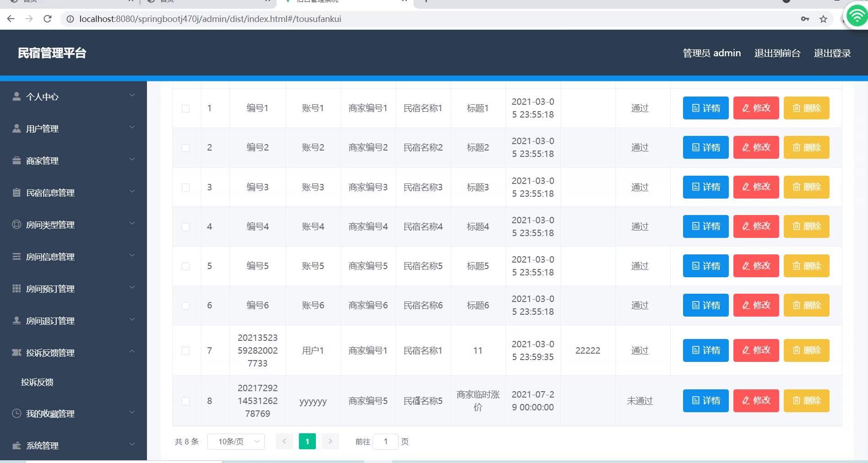Go back using the browser back arrow

tap(11, 19)
